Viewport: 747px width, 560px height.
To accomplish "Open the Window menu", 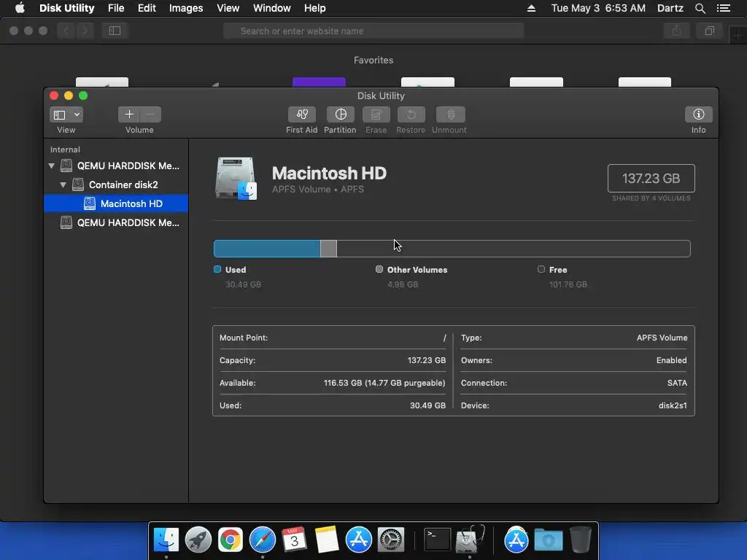I will tap(271, 8).
